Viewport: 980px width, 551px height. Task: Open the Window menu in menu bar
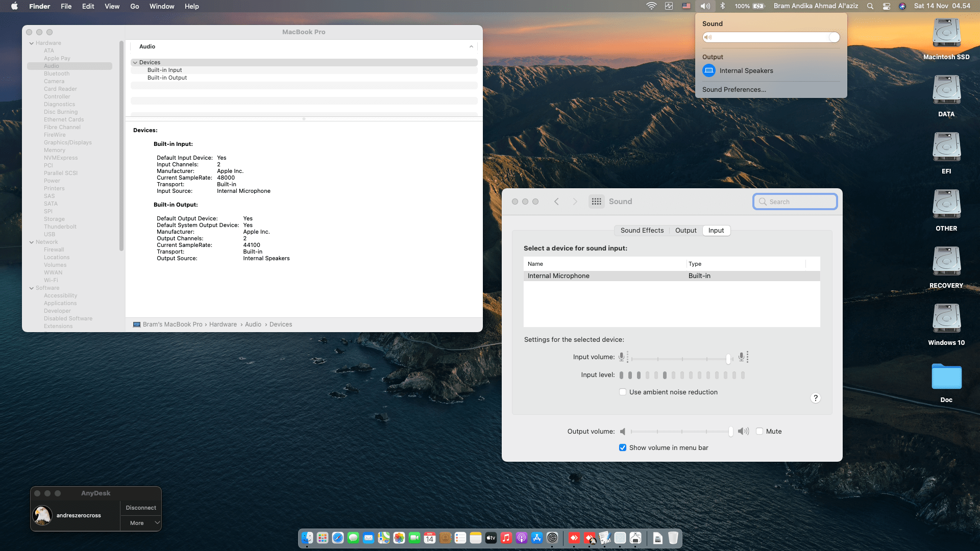[161, 6]
